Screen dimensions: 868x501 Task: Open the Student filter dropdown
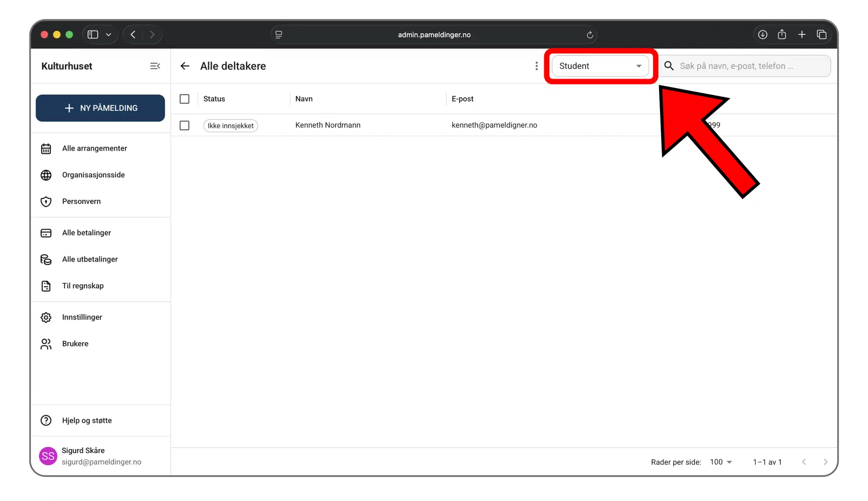(x=600, y=66)
